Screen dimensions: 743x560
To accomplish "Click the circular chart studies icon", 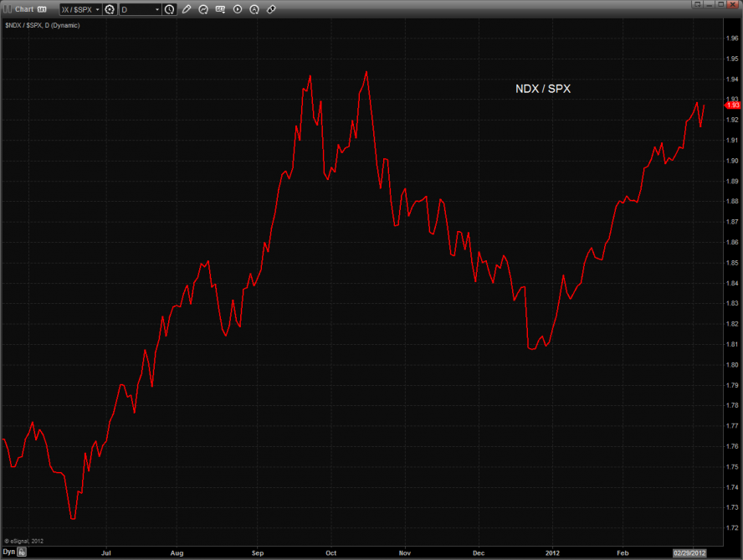I will click(203, 9).
